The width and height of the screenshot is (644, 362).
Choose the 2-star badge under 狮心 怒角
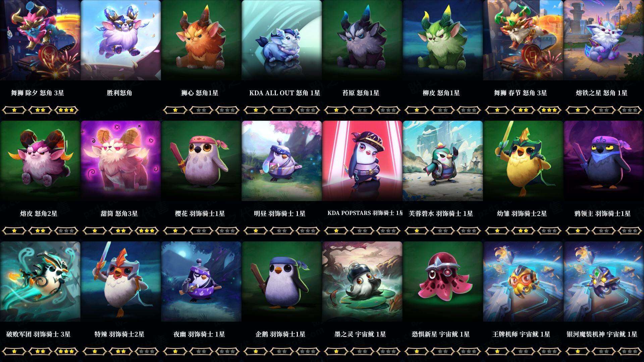pyautogui.click(x=201, y=110)
